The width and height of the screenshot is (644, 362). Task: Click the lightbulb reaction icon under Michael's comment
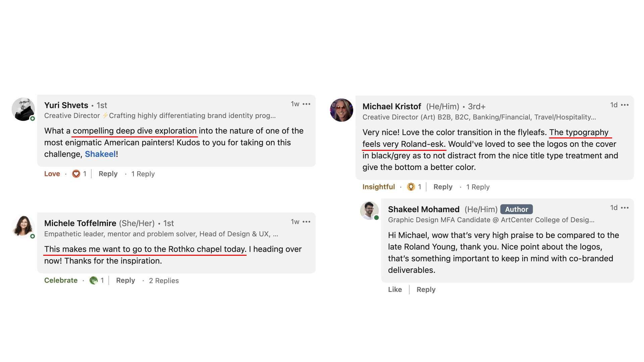coord(411,187)
